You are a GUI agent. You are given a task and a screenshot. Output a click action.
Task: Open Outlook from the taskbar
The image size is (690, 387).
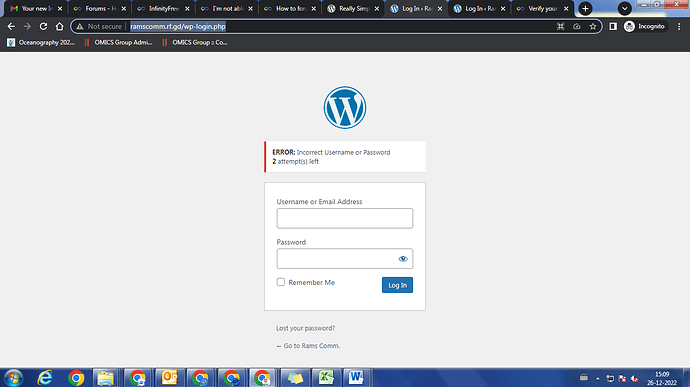click(169, 378)
